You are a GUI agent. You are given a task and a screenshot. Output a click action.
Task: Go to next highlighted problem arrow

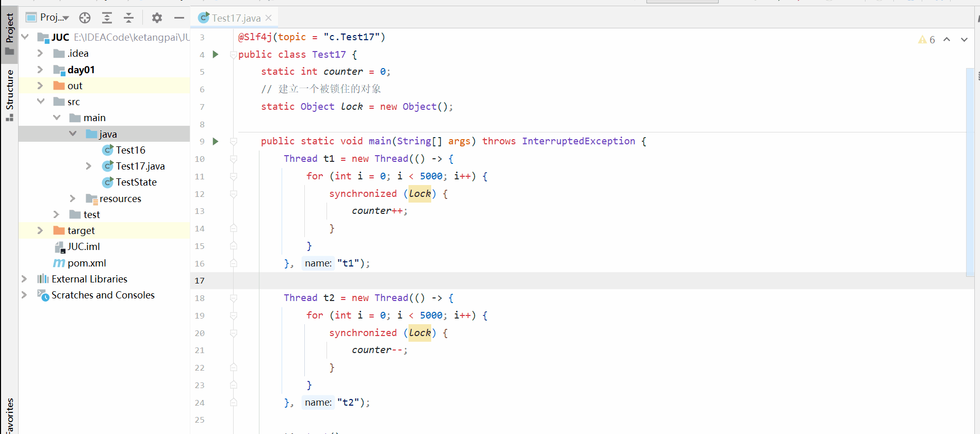(964, 40)
